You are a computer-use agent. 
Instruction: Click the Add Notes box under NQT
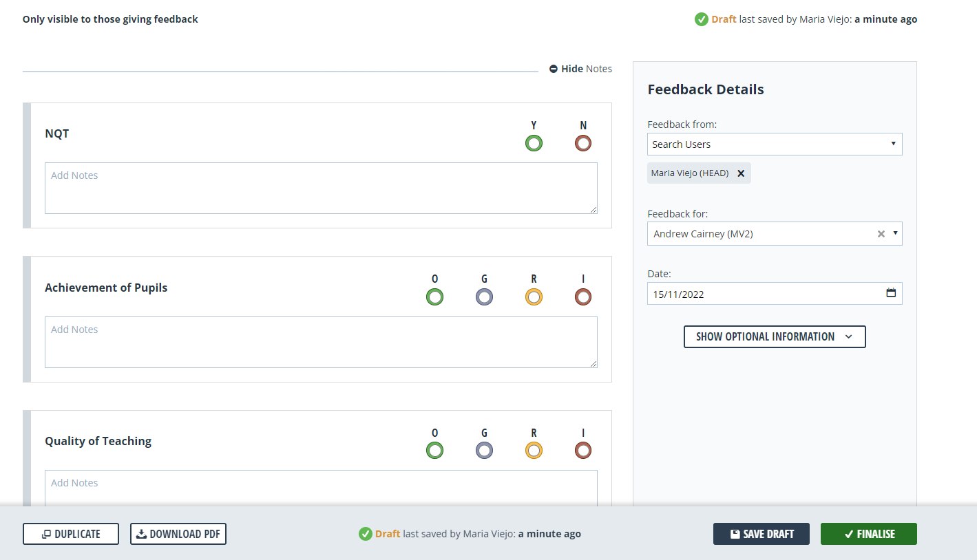tap(321, 188)
